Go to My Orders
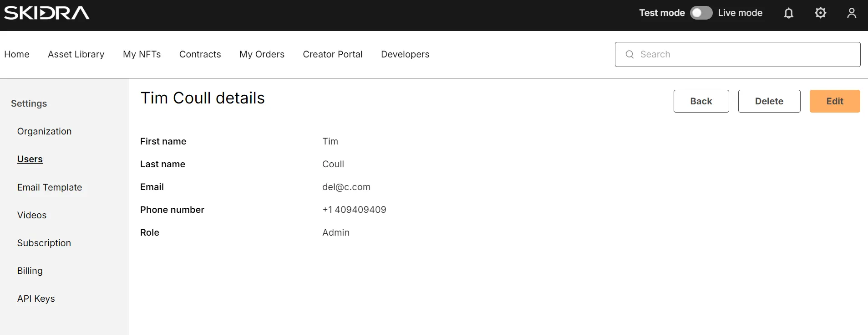The height and width of the screenshot is (335, 868). click(x=262, y=54)
